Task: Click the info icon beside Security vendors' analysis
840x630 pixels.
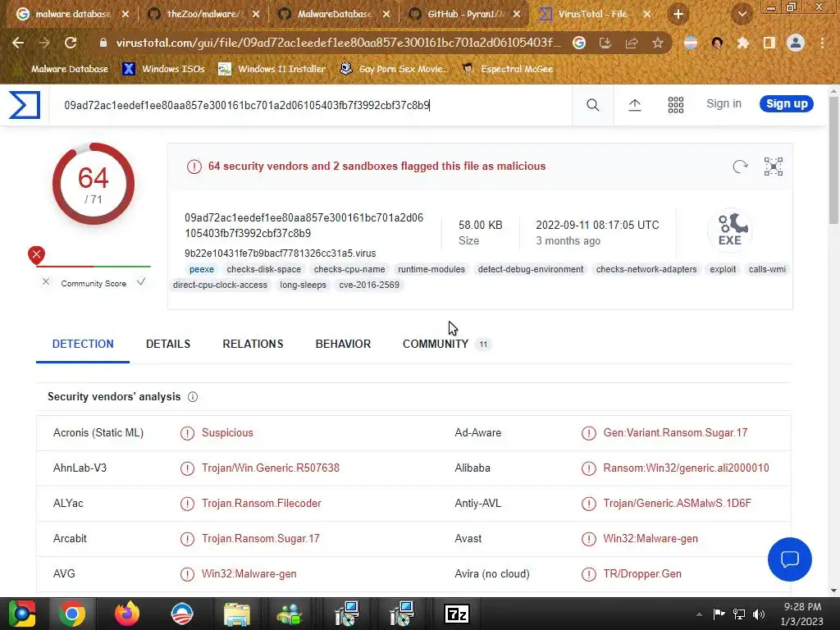Action: coord(193,397)
